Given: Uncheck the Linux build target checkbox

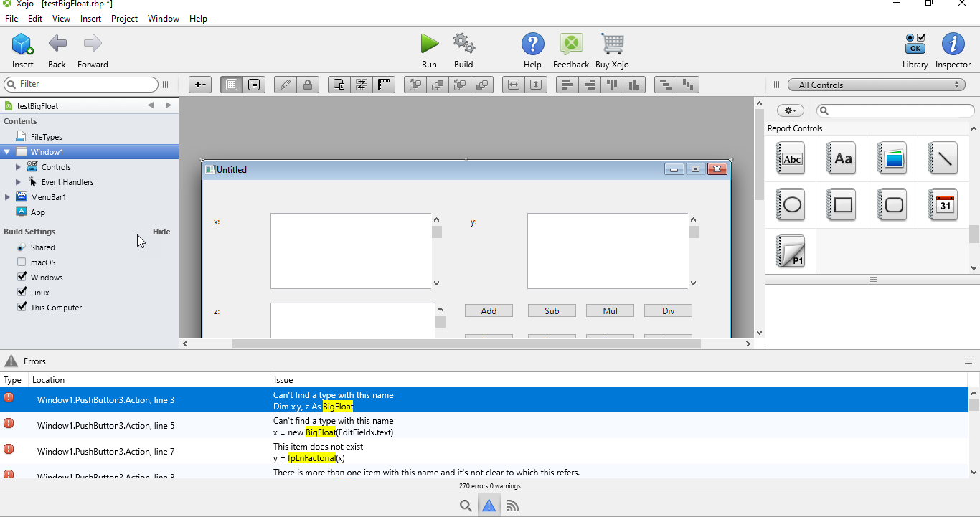Looking at the screenshot, I should [22, 292].
